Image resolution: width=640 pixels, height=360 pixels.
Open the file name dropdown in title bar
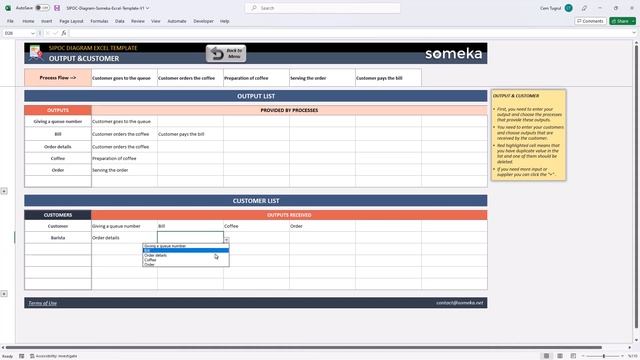147,8
